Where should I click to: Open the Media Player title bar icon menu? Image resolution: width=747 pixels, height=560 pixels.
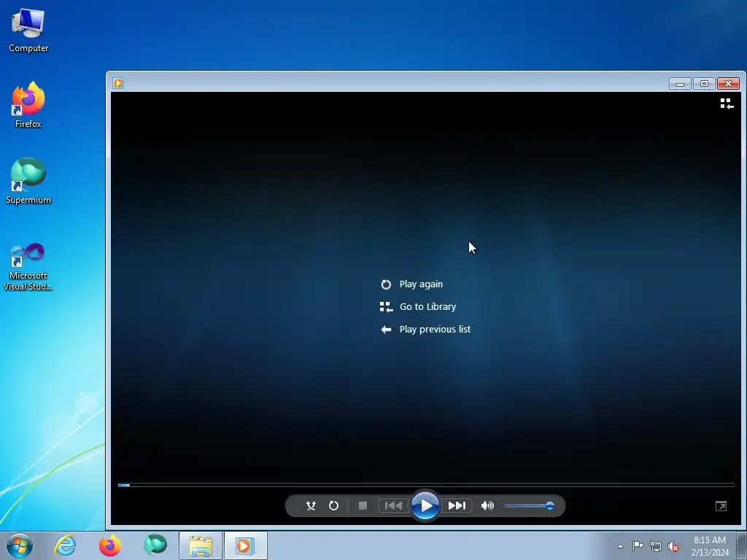[x=118, y=83]
